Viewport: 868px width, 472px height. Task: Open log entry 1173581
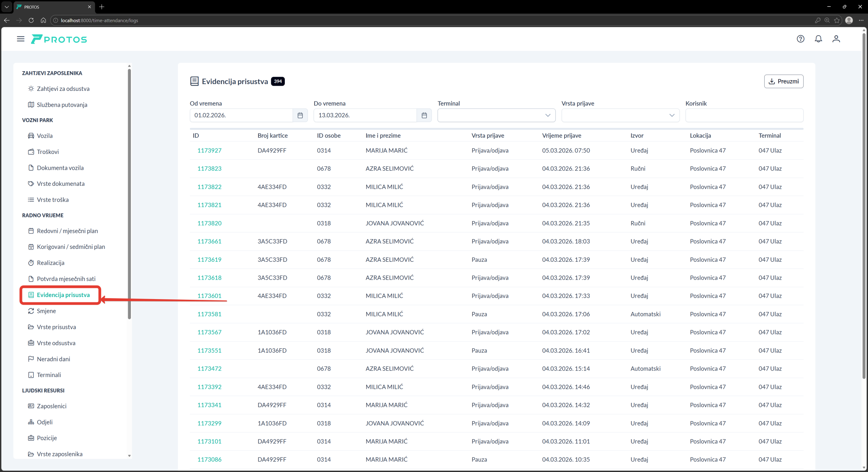(x=209, y=314)
